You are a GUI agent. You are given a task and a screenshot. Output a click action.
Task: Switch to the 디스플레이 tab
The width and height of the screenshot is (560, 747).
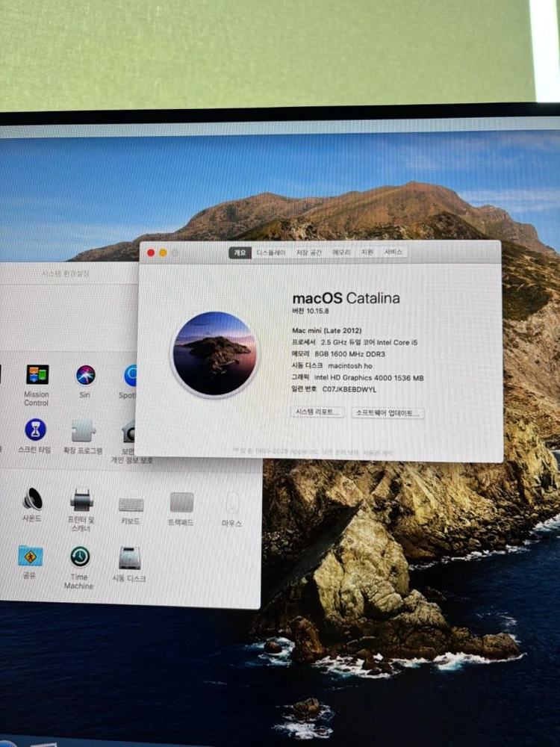(271, 252)
